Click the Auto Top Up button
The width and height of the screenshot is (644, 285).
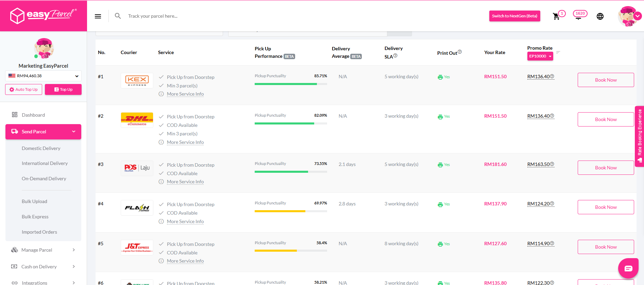pyautogui.click(x=24, y=89)
